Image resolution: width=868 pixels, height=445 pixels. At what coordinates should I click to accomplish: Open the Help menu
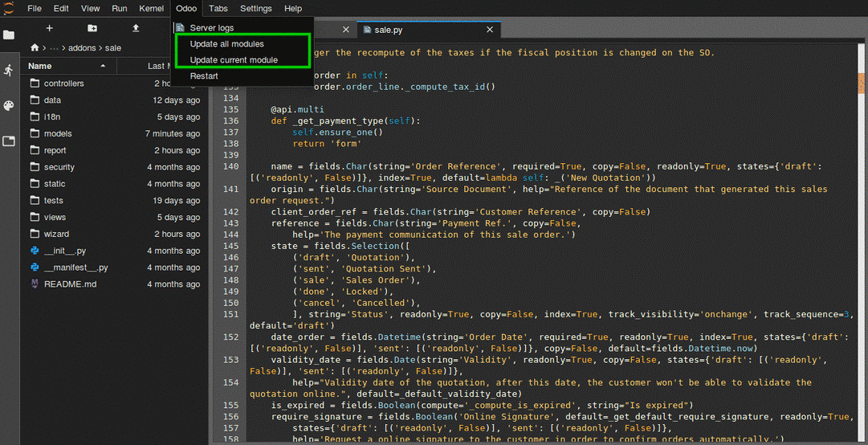pos(293,8)
